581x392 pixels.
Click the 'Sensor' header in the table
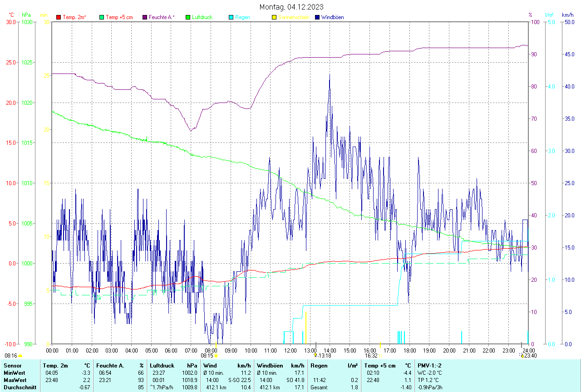tap(12, 365)
